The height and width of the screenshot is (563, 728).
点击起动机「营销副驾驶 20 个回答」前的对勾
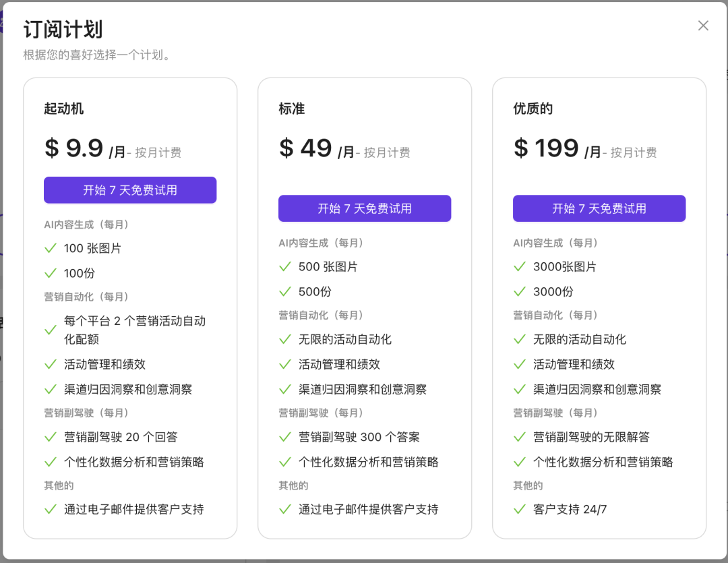(50, 437)
